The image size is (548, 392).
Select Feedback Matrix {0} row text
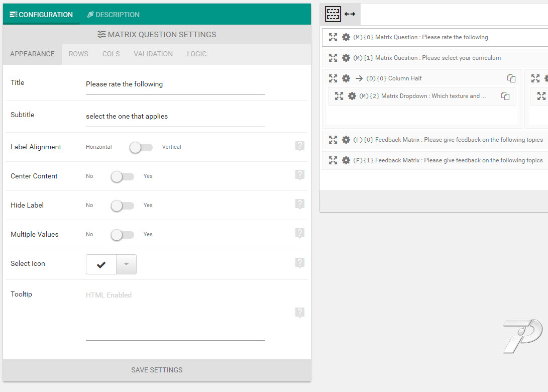[x=448, y=140]
